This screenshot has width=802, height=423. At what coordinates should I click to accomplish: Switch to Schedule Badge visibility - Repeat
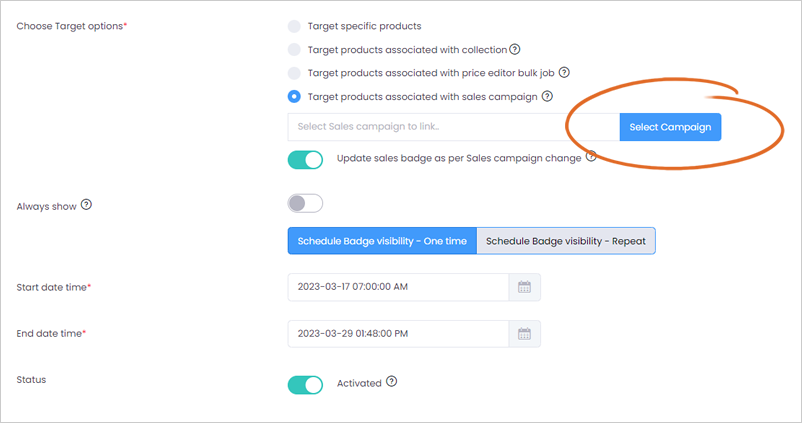point(566,241)
